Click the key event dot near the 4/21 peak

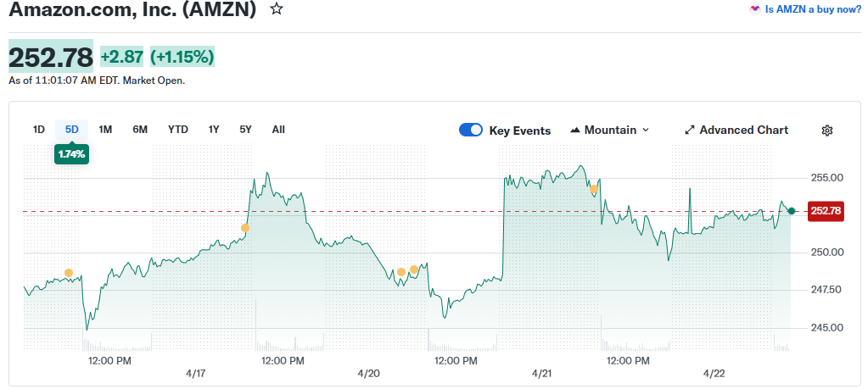point(594,189)
